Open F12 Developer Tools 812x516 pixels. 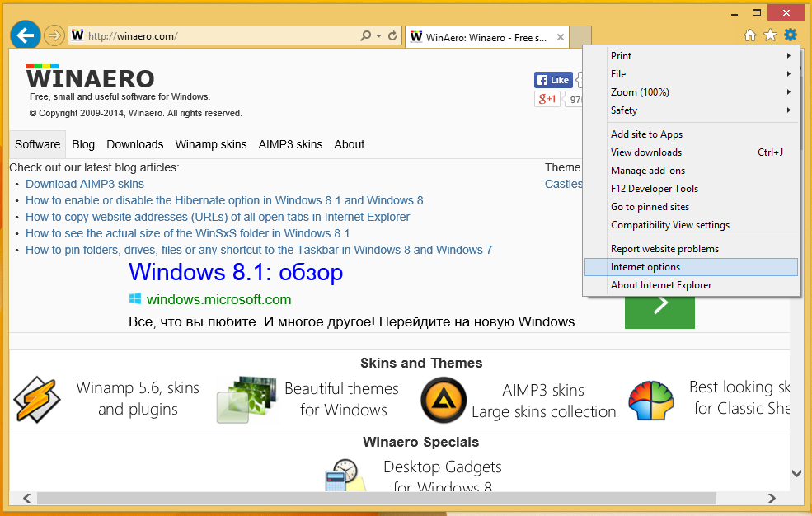(x=692, y=189)
